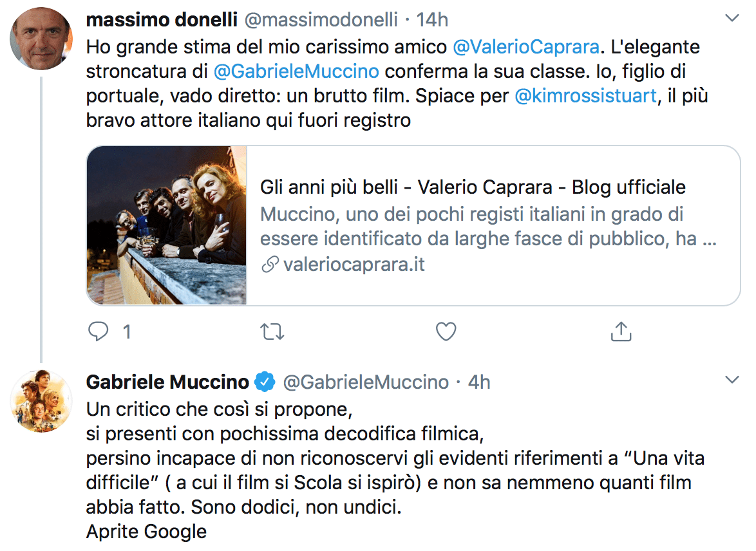
Task: Like massimo donelli's tweet
Action: 446,332
